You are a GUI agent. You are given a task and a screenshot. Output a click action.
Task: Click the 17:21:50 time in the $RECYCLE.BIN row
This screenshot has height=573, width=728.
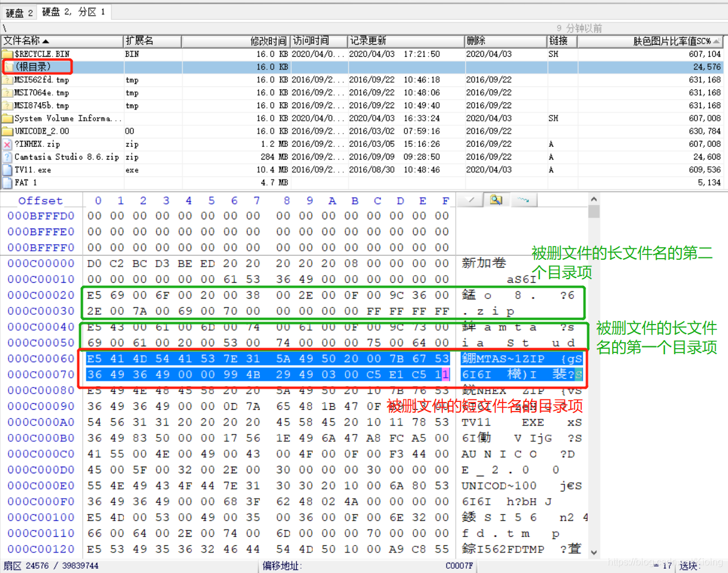[x=422, y=54]
